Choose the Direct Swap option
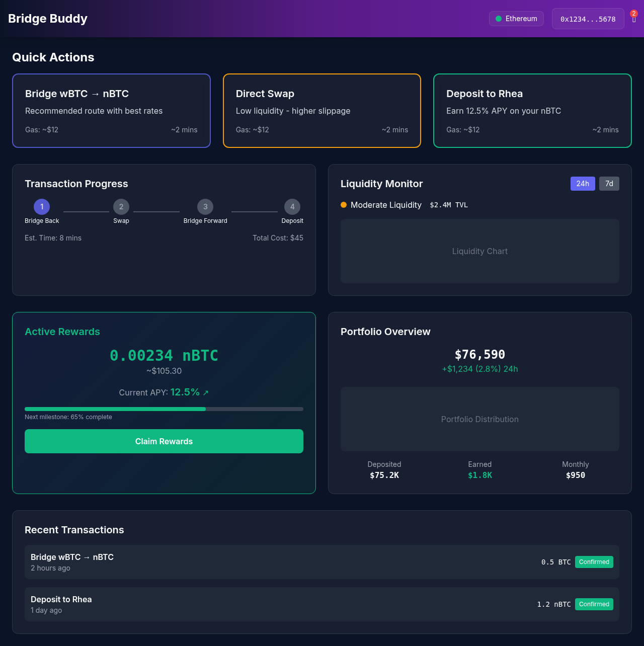The image size is (644, 646). click(x=321, y=111)
